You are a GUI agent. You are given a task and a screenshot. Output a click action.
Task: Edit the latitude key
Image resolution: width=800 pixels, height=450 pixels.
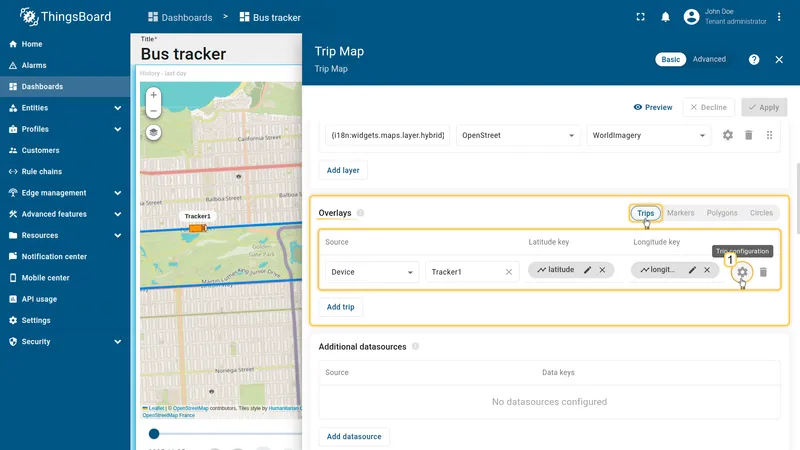coord(587,270)
